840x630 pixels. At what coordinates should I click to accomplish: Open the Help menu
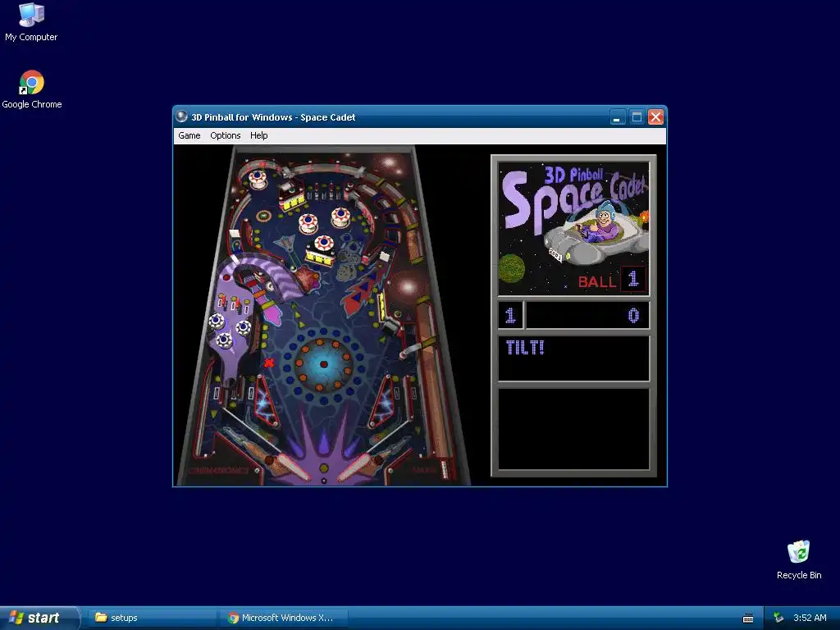[258, 135]
